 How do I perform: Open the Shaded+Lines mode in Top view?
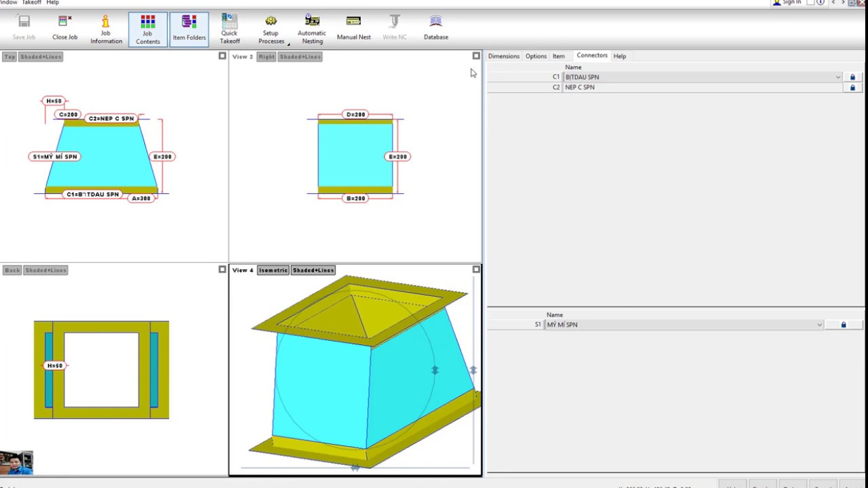pyautogui.click(x=41, y=57)
